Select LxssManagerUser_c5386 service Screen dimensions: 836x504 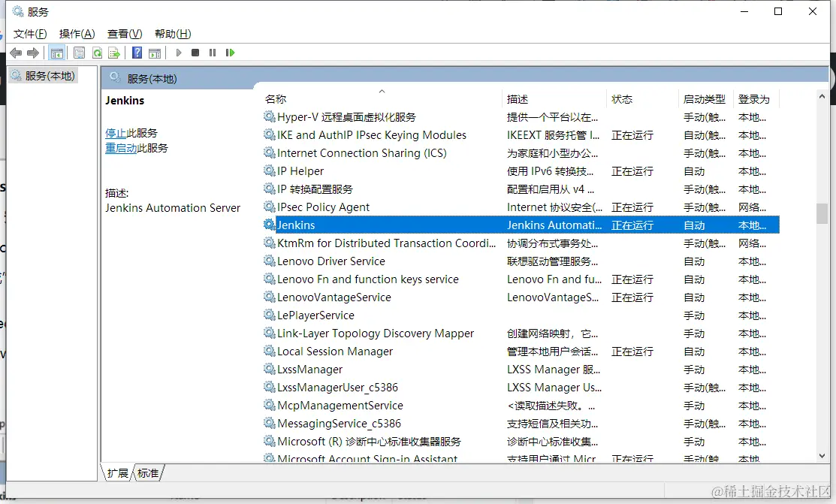click(337, 387)
